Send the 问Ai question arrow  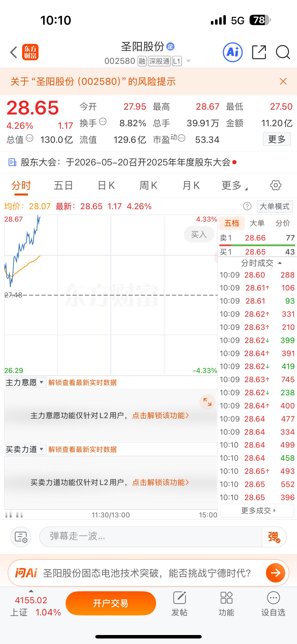[276, 573]
